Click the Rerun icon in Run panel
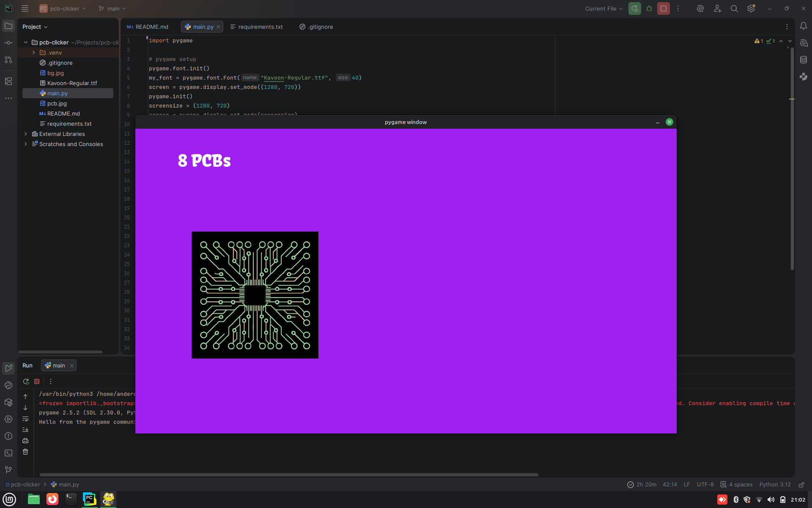Screen dimensions: 812x508 (x=26, y=381)
